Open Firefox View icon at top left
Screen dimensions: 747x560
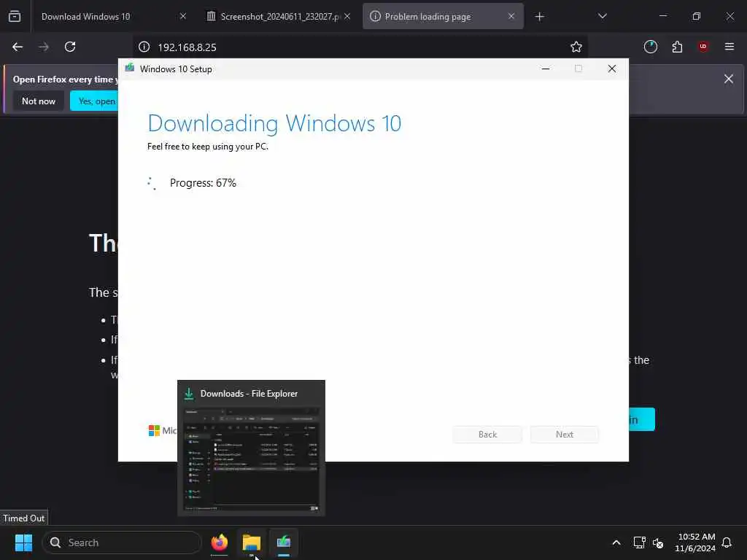click(x=15, y=16)
